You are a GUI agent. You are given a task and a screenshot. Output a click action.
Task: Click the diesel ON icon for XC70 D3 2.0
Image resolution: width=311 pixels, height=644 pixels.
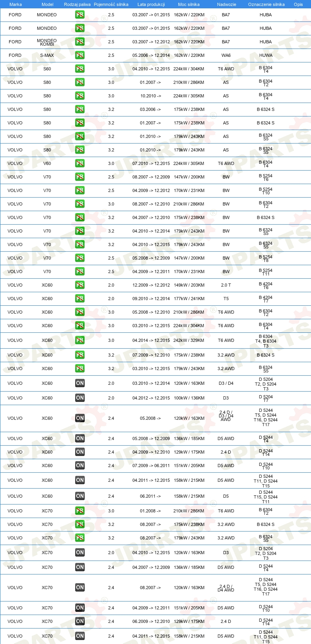pyautogui.click(x=80, y=553)
